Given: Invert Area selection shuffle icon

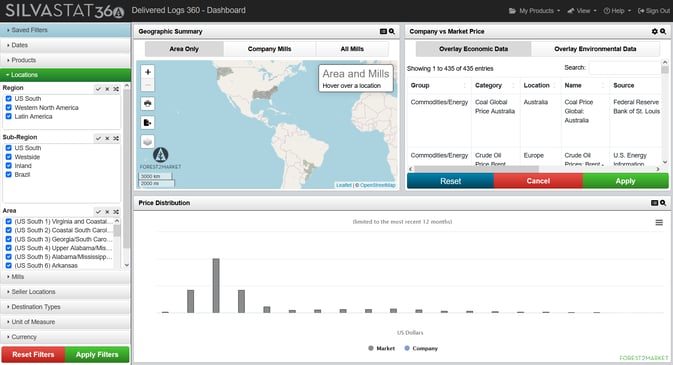Looking at the screenshot, I should tap(116, 212).
